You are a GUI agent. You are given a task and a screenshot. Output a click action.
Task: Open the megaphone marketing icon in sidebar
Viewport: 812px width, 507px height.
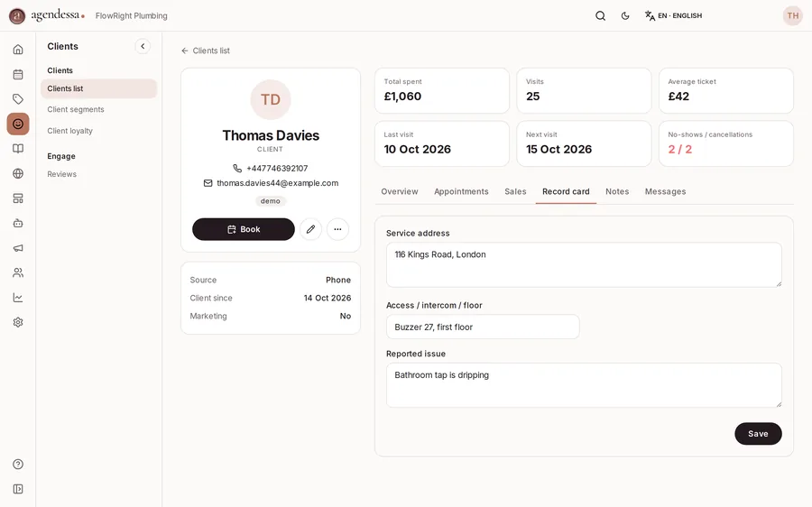(x=18, y=248)
